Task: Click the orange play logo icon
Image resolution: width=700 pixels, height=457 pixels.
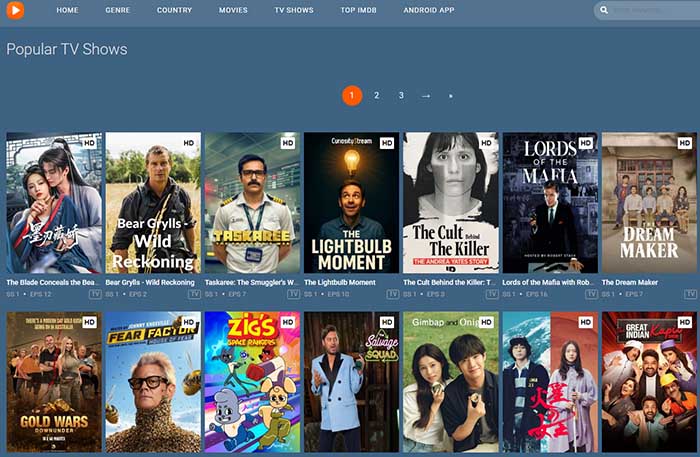Action: 15,10
